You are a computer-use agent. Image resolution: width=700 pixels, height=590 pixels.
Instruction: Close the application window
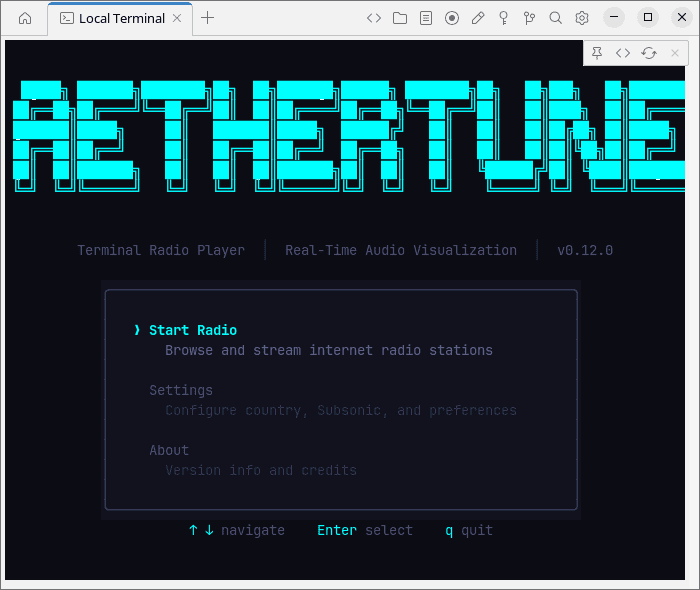click(682, 17)
